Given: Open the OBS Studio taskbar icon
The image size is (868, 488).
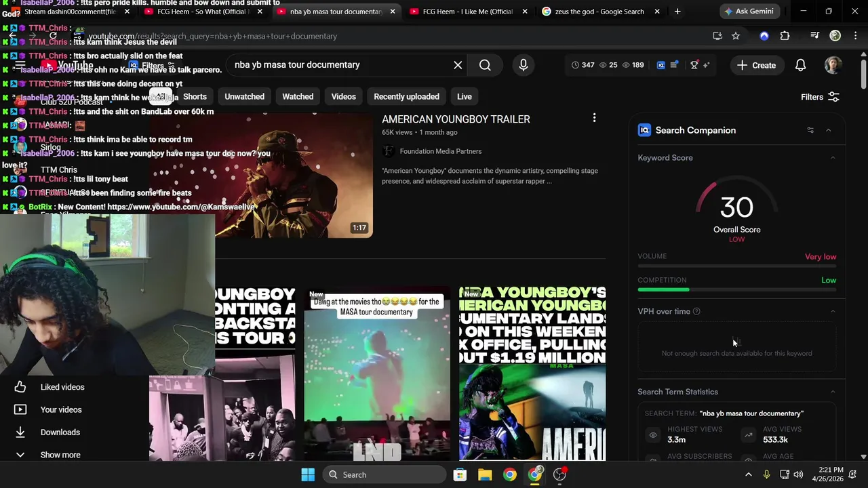Looking at the screenshot, I should point(559,474).
